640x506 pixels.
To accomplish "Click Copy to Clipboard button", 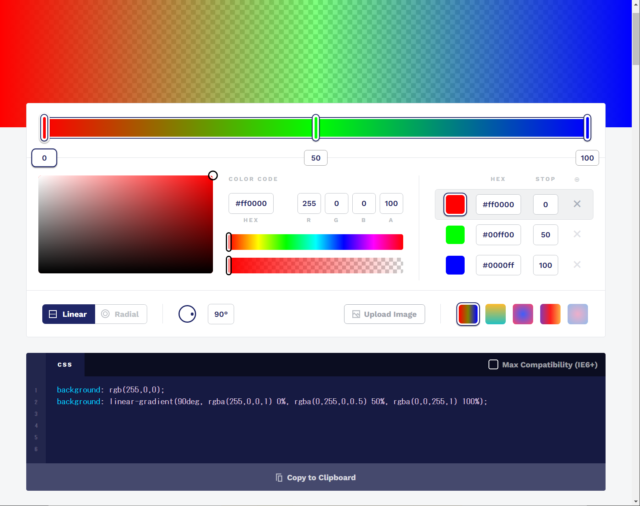I will (316, 478).
